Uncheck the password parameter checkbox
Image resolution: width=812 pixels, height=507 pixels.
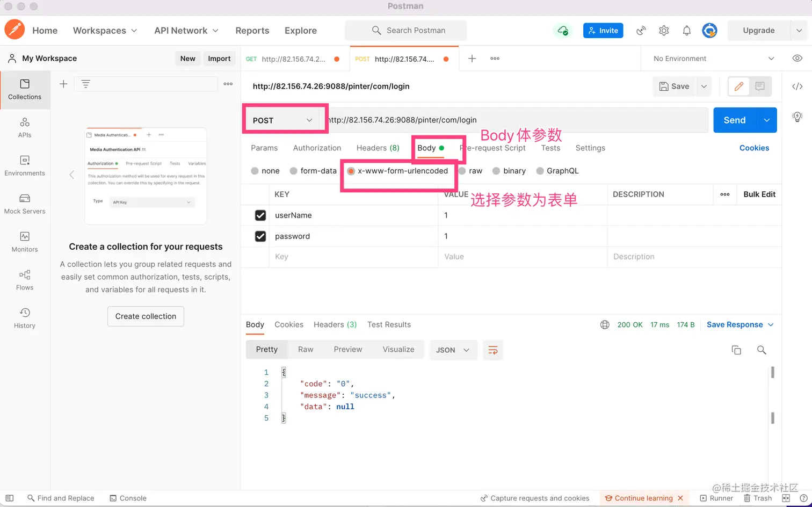point(260,236)
